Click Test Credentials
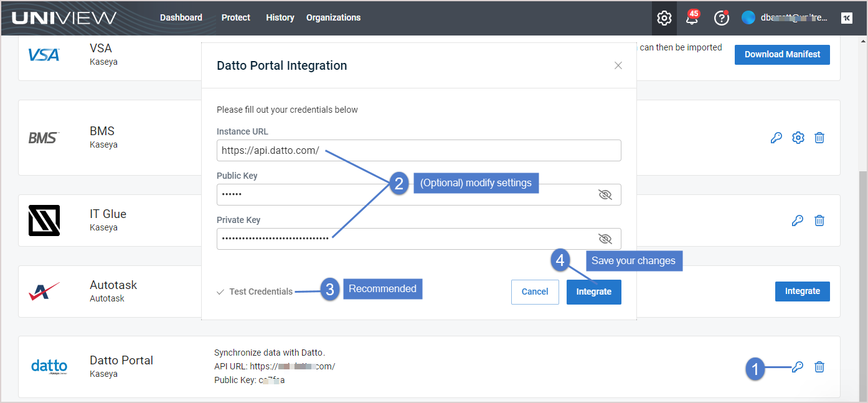 [x=255, y=292]
